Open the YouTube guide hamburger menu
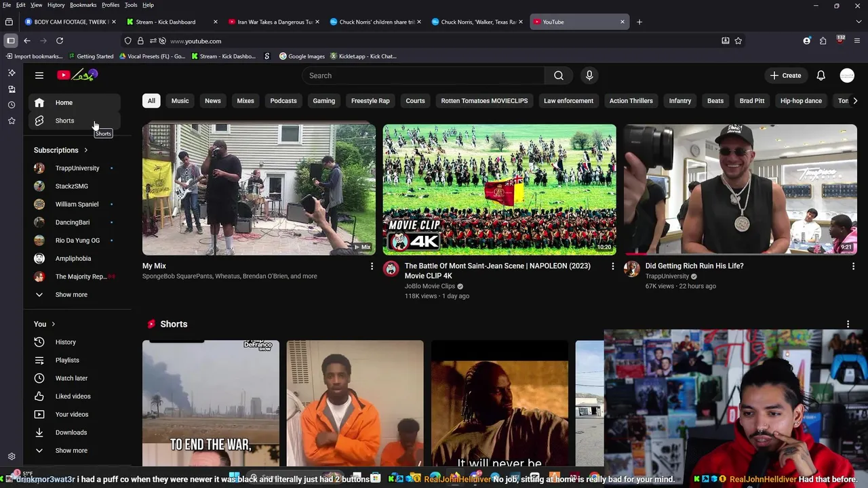Viewport: 868px width, 488px height. point(39,75)
